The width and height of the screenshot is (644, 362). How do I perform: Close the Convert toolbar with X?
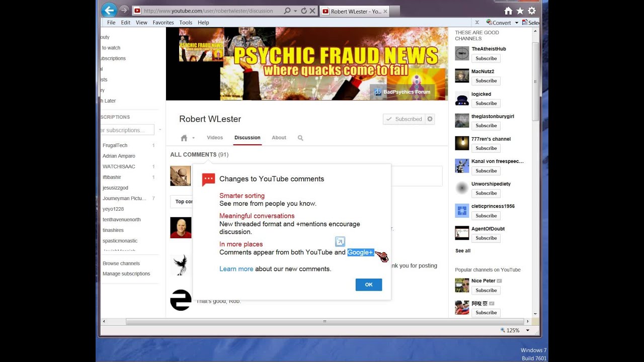pos(477,23)
